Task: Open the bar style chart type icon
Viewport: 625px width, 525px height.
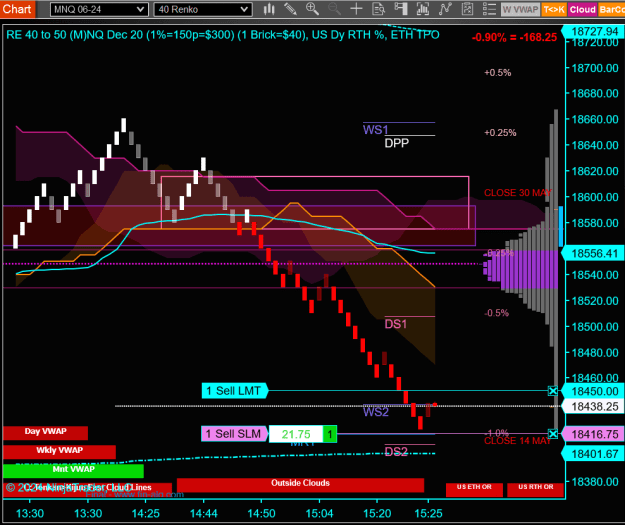Action: [269, 9]
